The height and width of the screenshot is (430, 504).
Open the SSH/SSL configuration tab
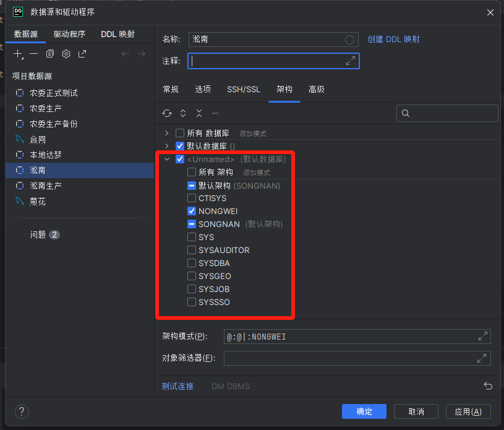pos(243,89)
